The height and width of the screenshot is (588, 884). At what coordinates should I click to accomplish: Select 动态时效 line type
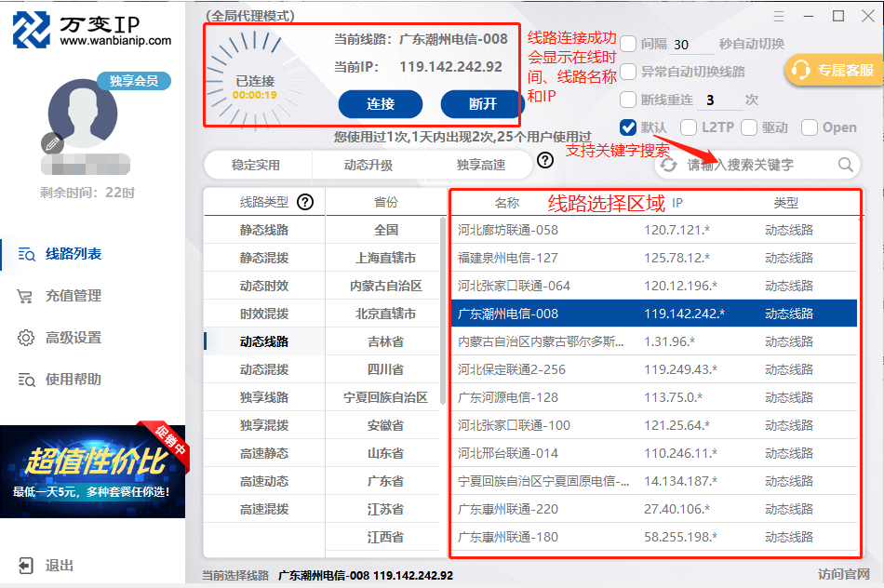(x=264, y=286)
